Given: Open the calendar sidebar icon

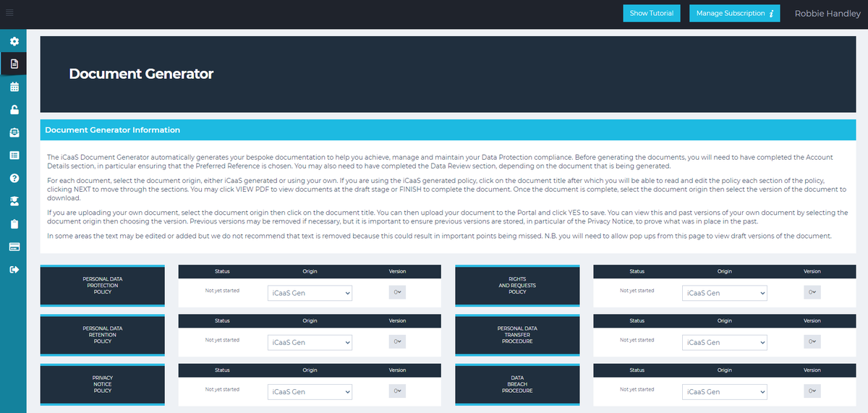Looking at the screenshot, I should (14, 87).
